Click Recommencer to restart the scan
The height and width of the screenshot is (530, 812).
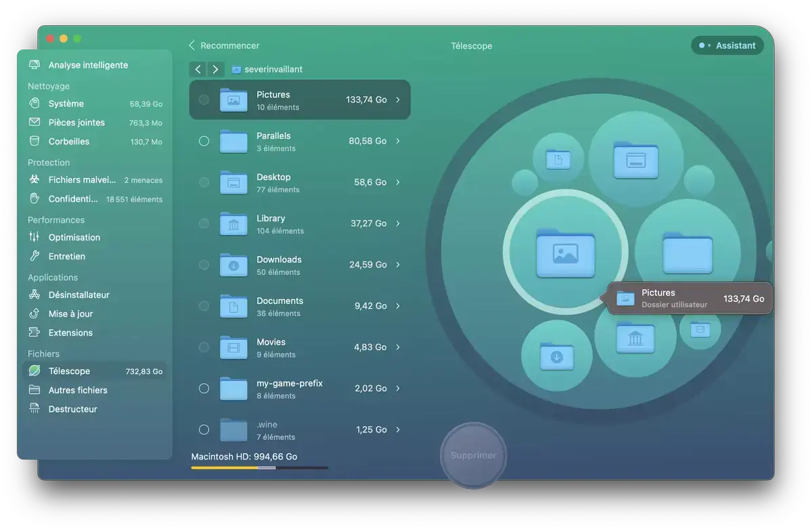pos(224,45)
